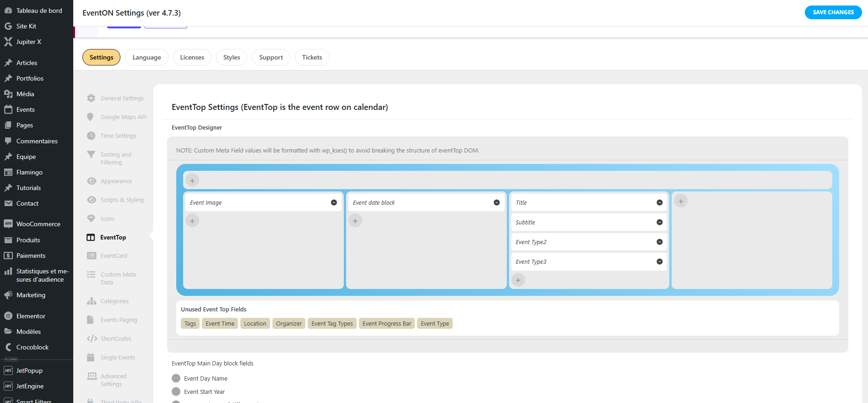
Task: Open ShortCodes code icon
Action: click(x=92, y=338)
